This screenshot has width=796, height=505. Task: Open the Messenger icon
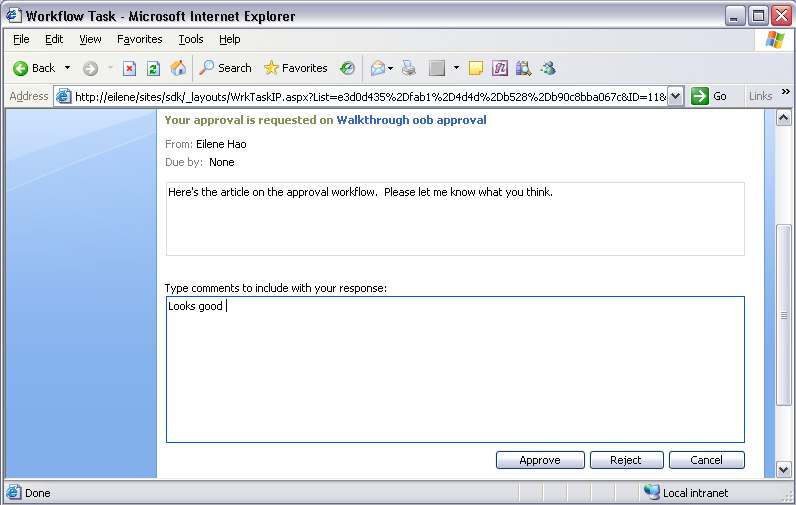(x=548, y=68)
